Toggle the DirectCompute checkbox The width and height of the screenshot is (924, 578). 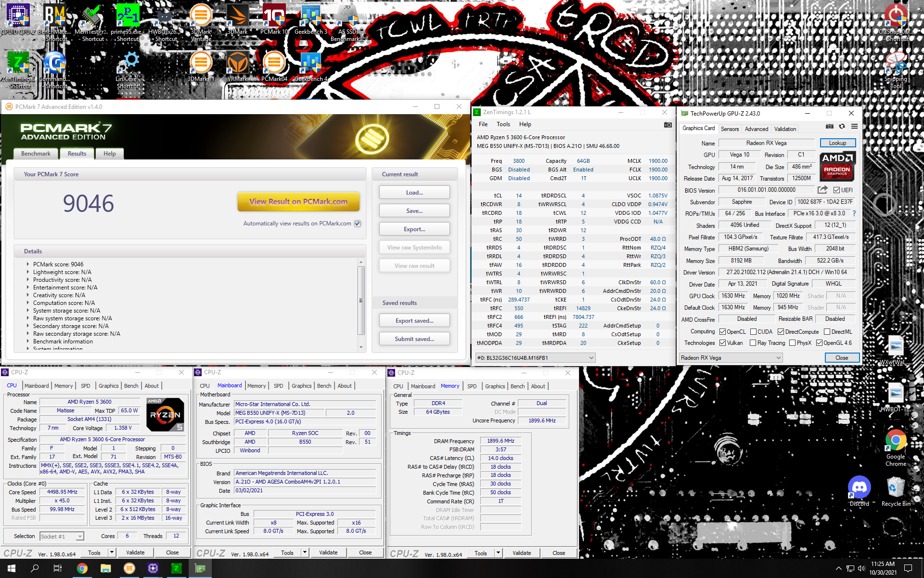tap(781, 332)
